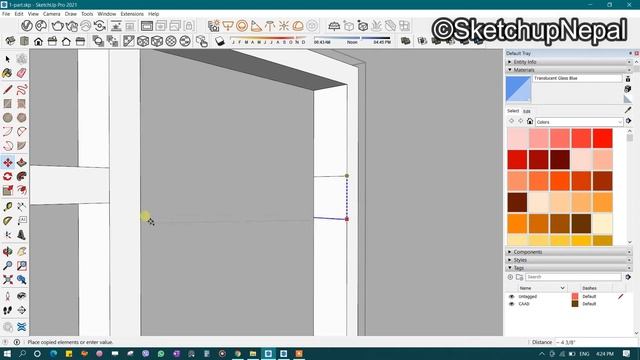640x360 pixels.
Task: Open the Edit menu
Action: tap(19, 14)
